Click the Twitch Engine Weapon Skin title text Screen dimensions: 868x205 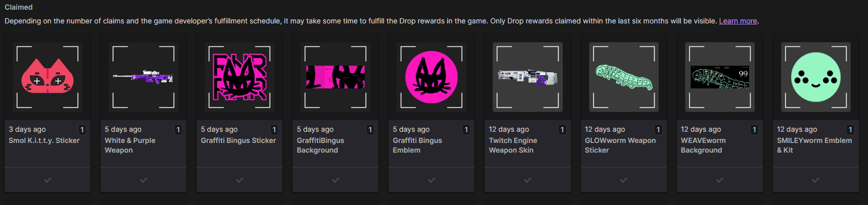pos(513,145)
